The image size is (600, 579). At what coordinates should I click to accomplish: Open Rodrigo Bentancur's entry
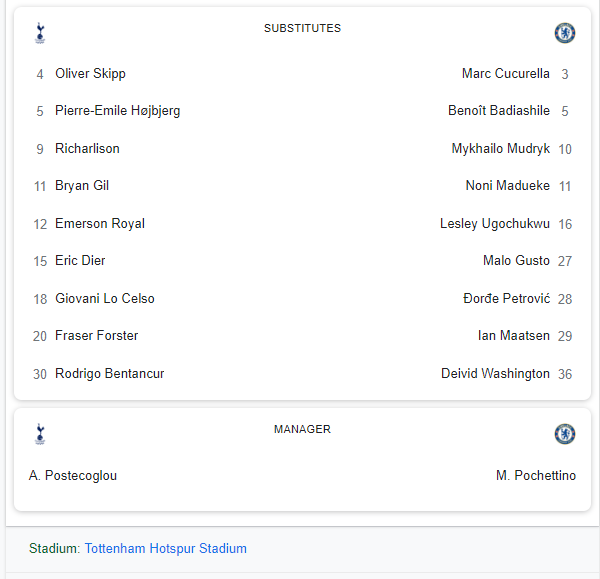109,373
